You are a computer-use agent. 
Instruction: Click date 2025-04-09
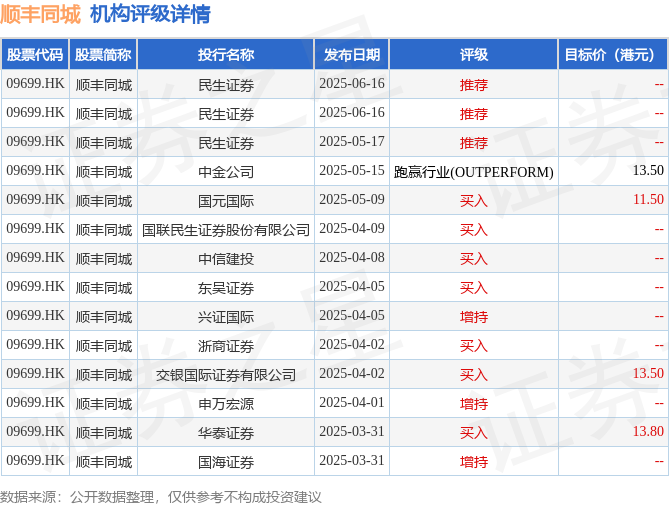(x=352, y=228)
